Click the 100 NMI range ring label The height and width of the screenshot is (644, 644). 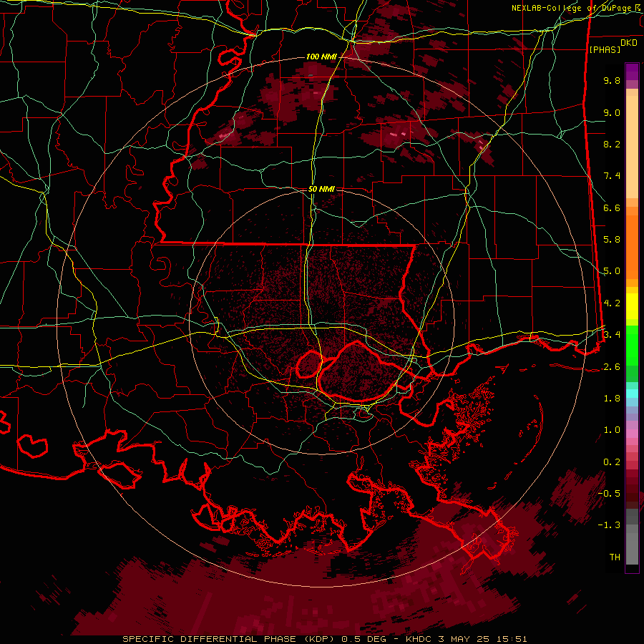[x=321, y=57]
